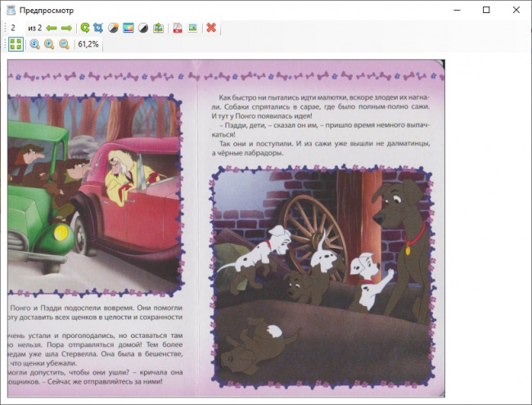Image resolution: width=532 pixels, height=405 pixels.
Task: Select the crop tool
Action: coord(98,28)
